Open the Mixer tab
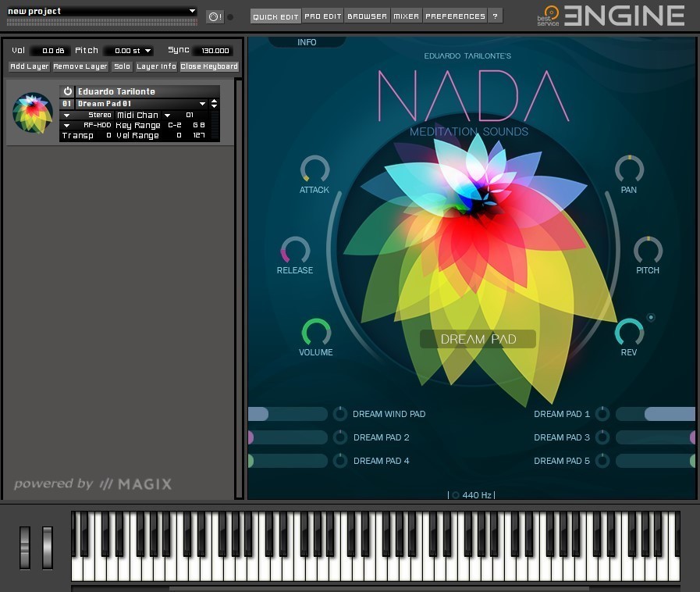Image resolution: width=700 pixels, height=592 pixels. click(x=406, y=16)
